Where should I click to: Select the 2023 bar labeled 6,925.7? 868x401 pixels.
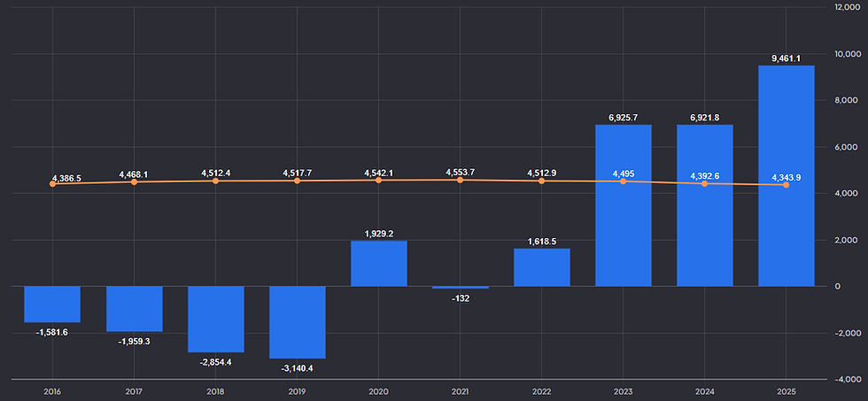(624, 205)
